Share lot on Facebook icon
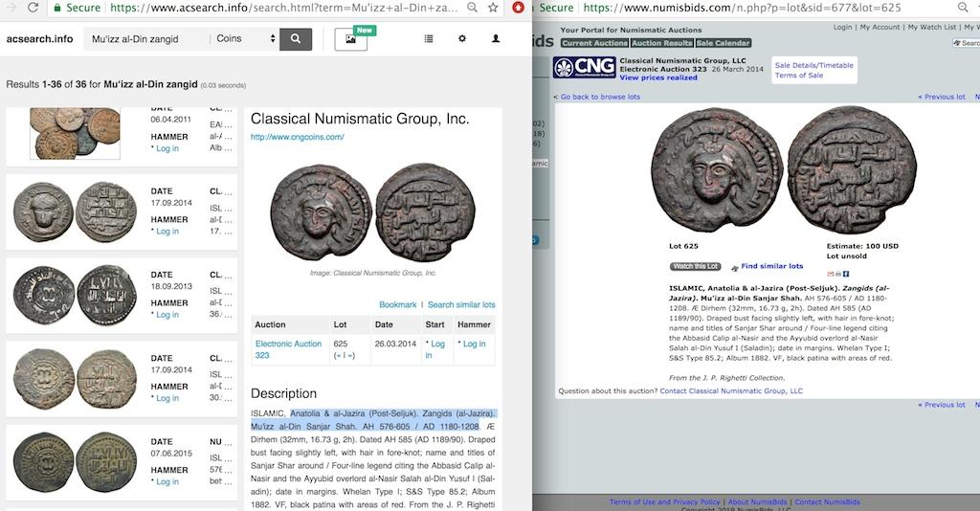 pos(846,274)
